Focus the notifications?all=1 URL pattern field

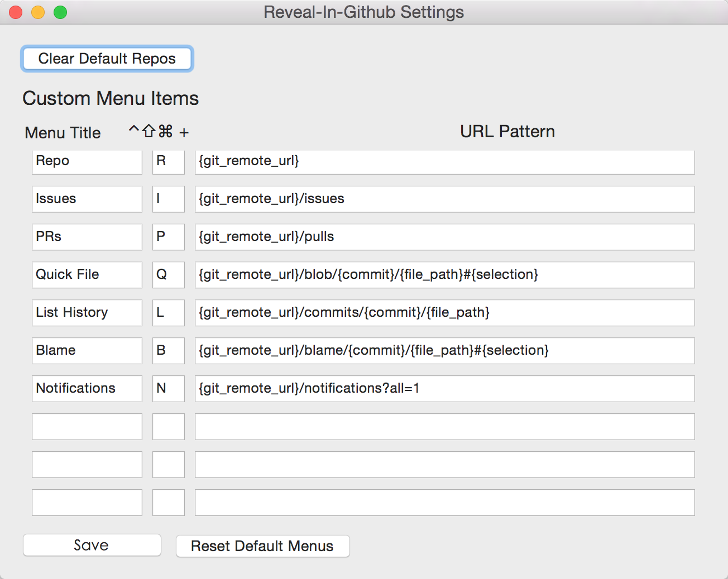click(444, 389)
